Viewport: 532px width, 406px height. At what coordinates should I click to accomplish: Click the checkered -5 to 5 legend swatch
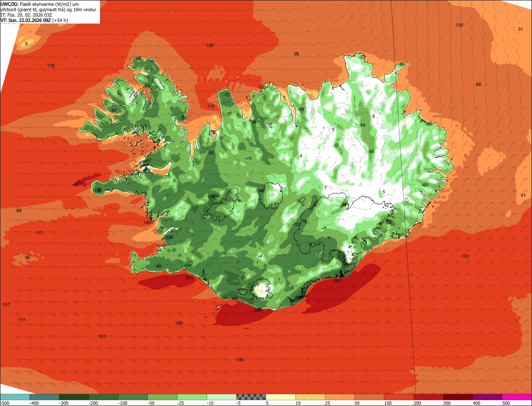click(251, 397)
